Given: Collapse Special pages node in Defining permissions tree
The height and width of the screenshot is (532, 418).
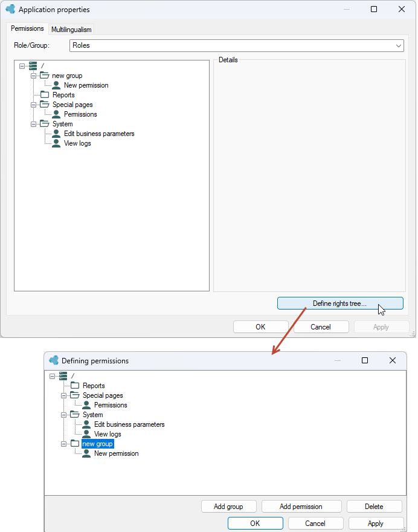Looking at the screenshot, I should (64, 395).
